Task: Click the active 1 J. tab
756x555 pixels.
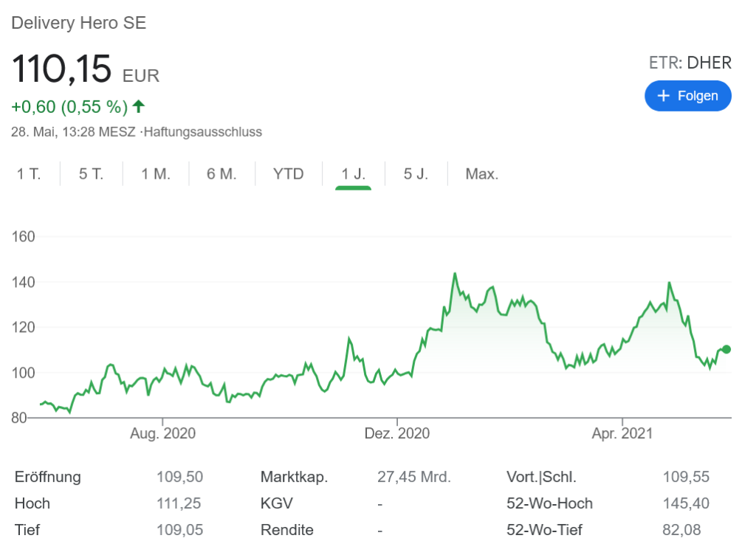Action: (353, 174)
